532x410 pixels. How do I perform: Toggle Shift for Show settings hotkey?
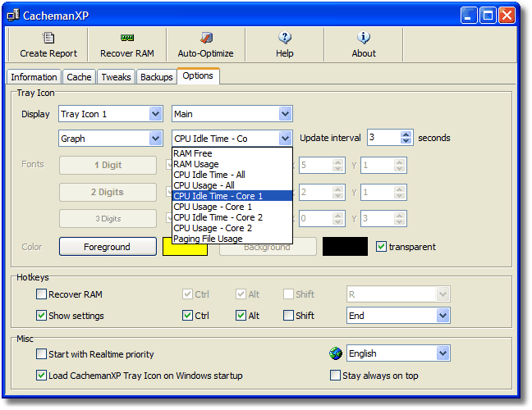point(288,315)
